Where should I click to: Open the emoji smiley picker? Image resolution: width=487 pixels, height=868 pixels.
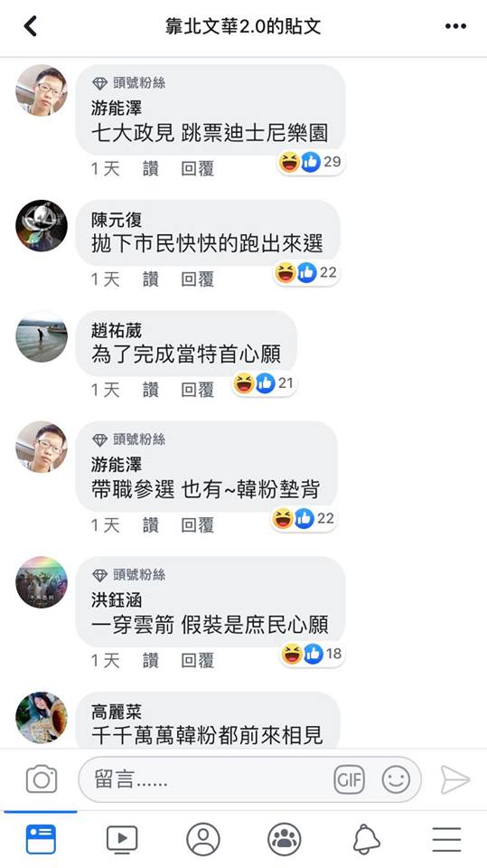click(397, 780)
